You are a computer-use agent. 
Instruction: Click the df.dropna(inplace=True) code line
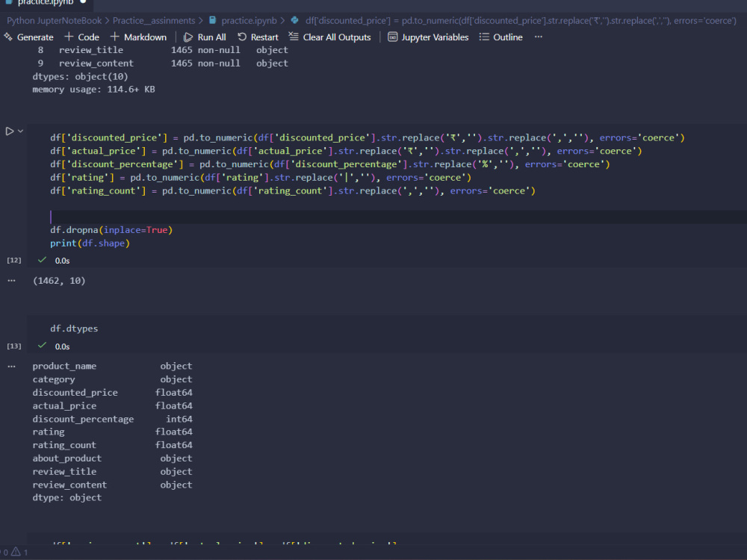[x=111, y=230]
